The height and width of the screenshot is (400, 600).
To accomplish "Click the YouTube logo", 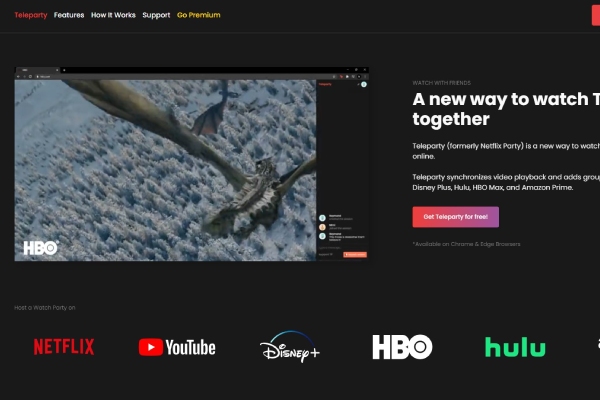I will [177, 347].
